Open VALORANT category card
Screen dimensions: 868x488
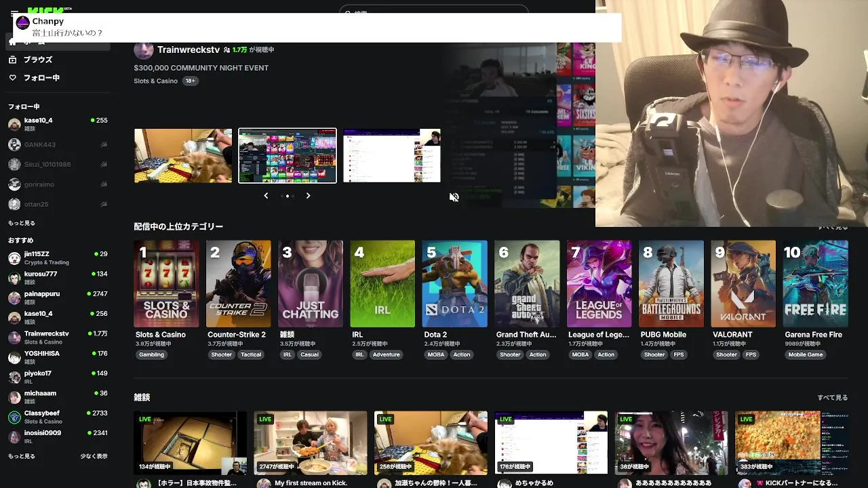coord(744,283)
